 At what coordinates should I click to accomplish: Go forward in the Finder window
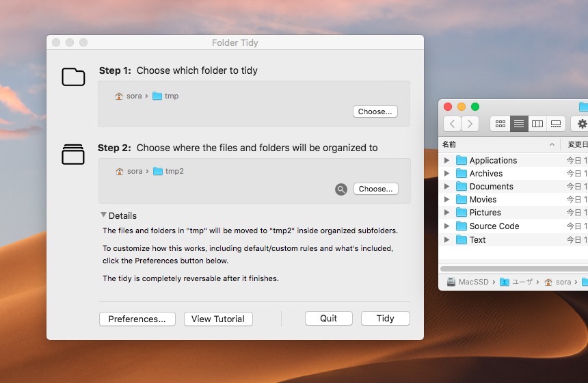coord(470,124)
